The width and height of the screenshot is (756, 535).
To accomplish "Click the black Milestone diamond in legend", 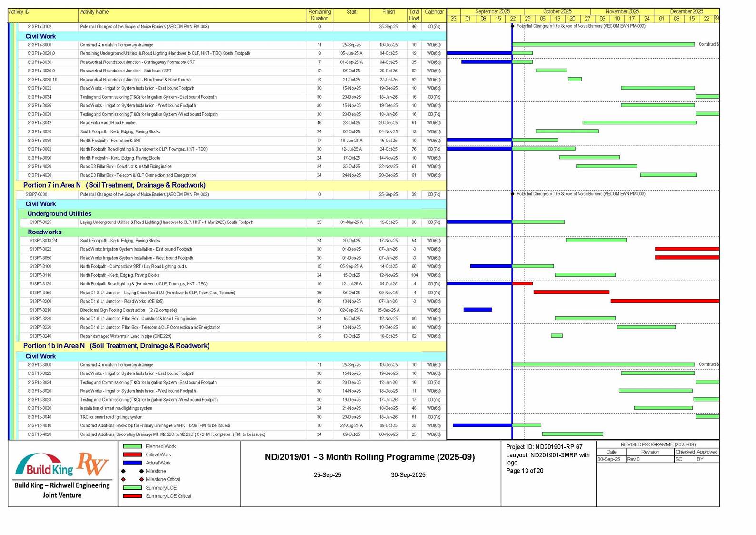I will 141,471.
